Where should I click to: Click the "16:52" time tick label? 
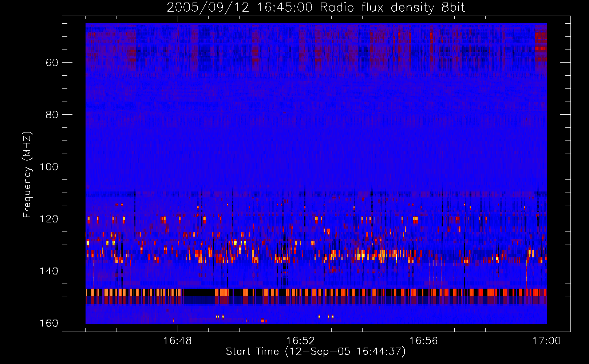pos(301,341)
